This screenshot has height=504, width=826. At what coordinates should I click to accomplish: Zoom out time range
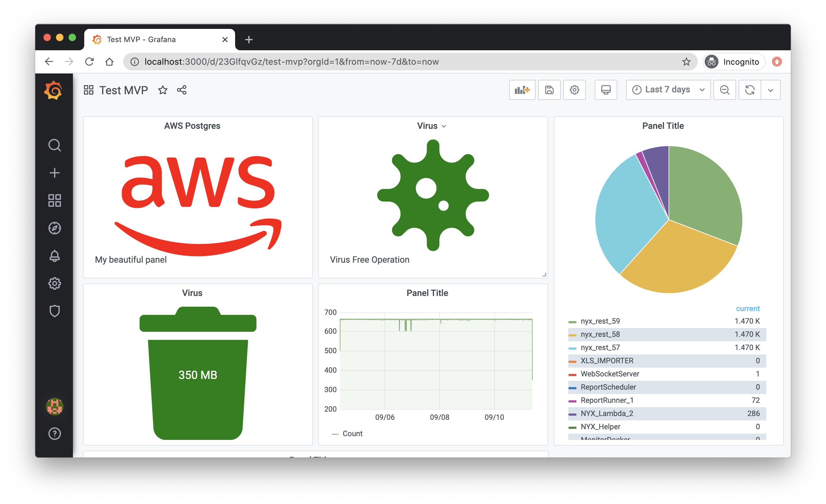click(724, 90)
